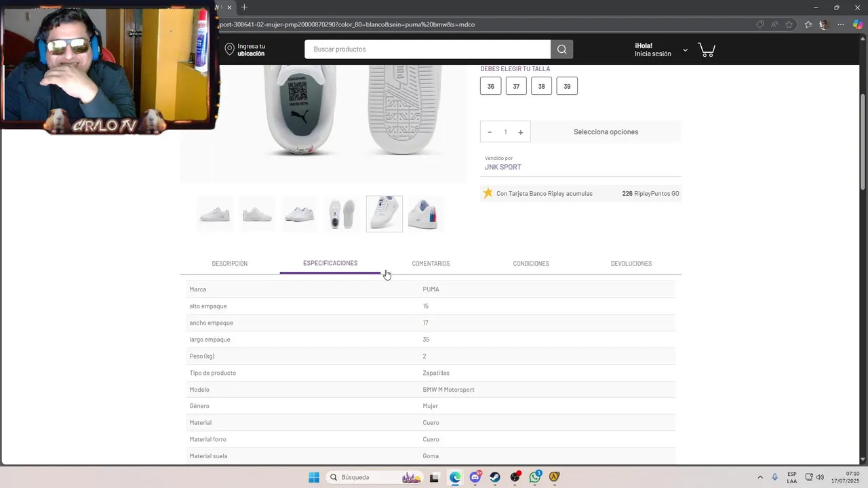The image size is (868, 488).
Task: Open a new browser tab
Action: [244, 7]
